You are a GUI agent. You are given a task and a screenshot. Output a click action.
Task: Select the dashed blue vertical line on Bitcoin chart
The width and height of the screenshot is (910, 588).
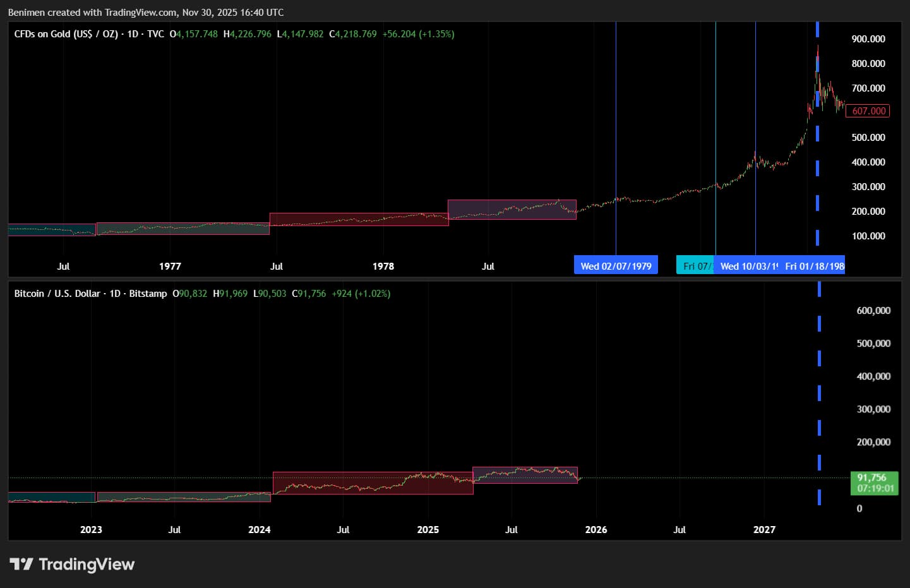tap(819, 392)
